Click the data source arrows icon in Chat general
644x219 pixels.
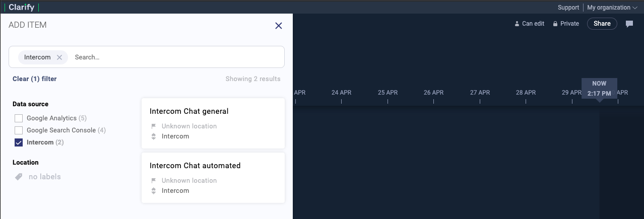(x=154, y=136)
